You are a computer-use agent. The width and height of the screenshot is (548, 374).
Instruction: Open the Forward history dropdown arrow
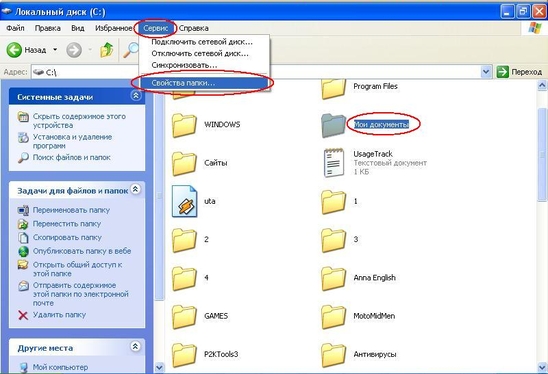pos(90,50)
